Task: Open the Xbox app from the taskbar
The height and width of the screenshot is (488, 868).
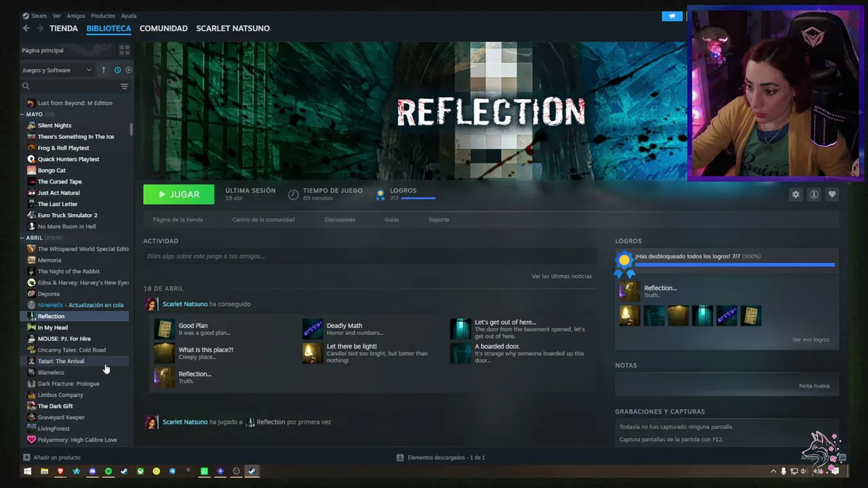Action: [x=140, y=471]
